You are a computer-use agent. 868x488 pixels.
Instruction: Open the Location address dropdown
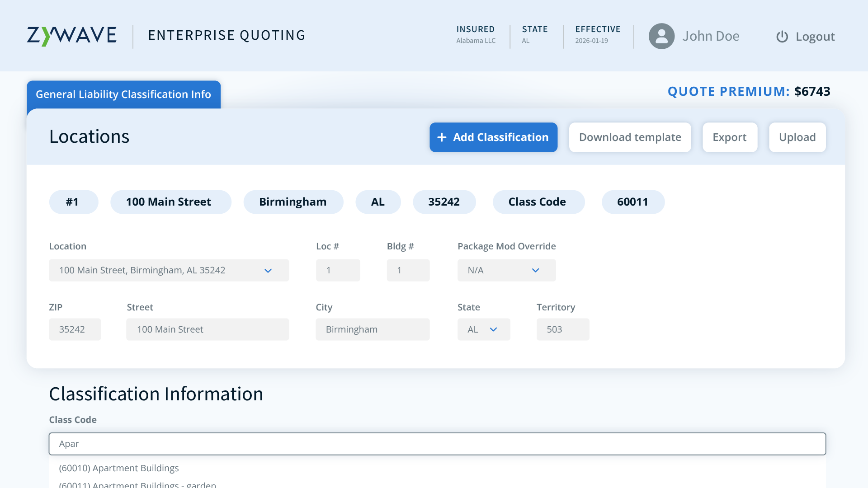(268, 270)
